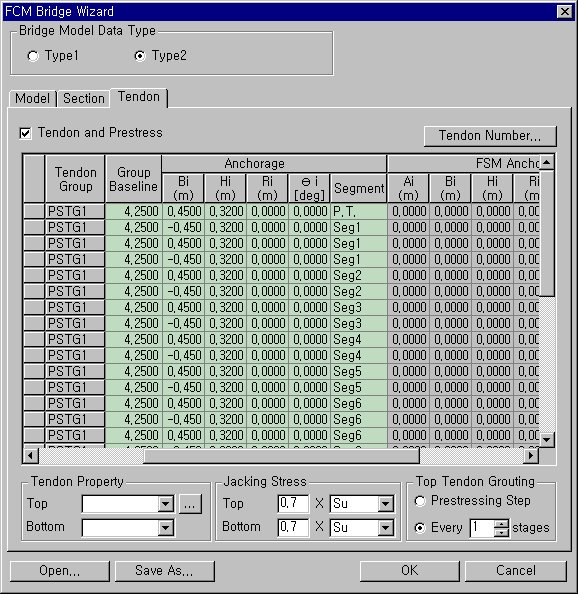
Task: Click table horizontal scrollbar left arrow
Action: pos(31,456)
